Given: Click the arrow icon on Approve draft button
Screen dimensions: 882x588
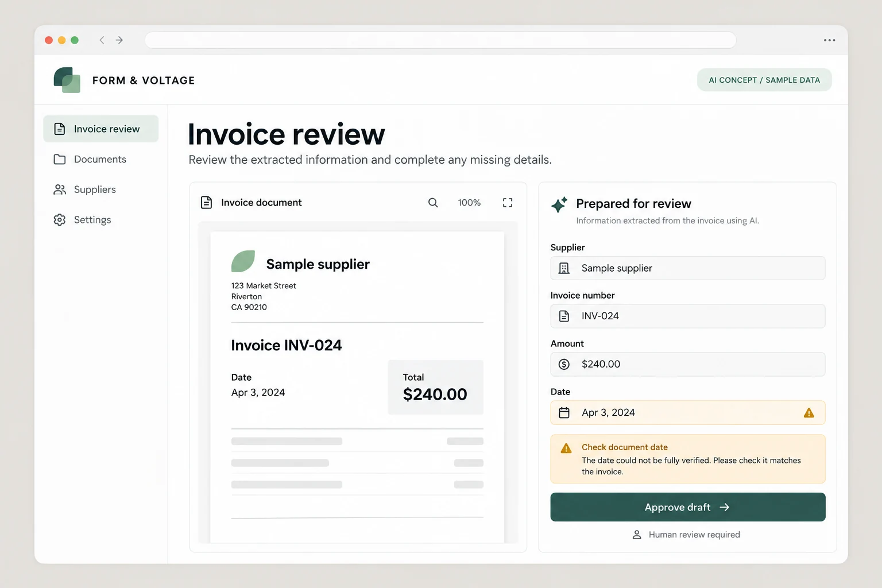Looking at the screenshot, I should pos(725,507).
